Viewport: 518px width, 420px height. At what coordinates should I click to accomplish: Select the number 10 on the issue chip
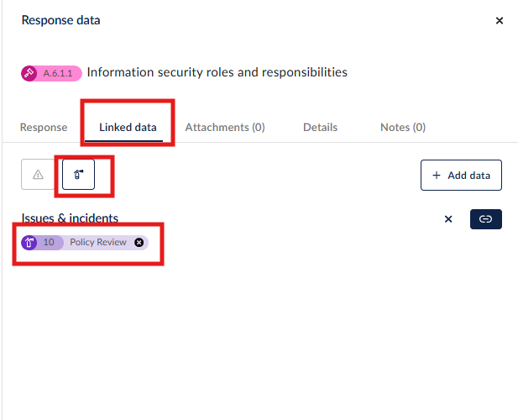[49, 242]
